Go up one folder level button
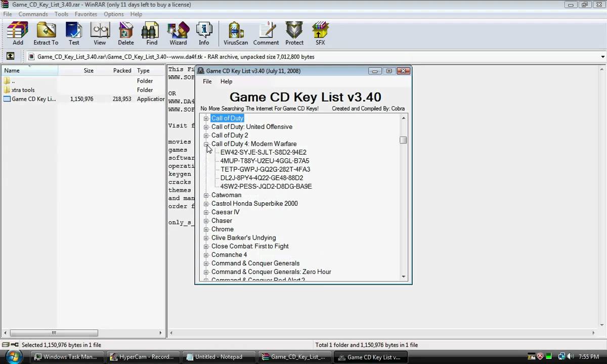Screen dimensions: 607x364 pos(10,57)
